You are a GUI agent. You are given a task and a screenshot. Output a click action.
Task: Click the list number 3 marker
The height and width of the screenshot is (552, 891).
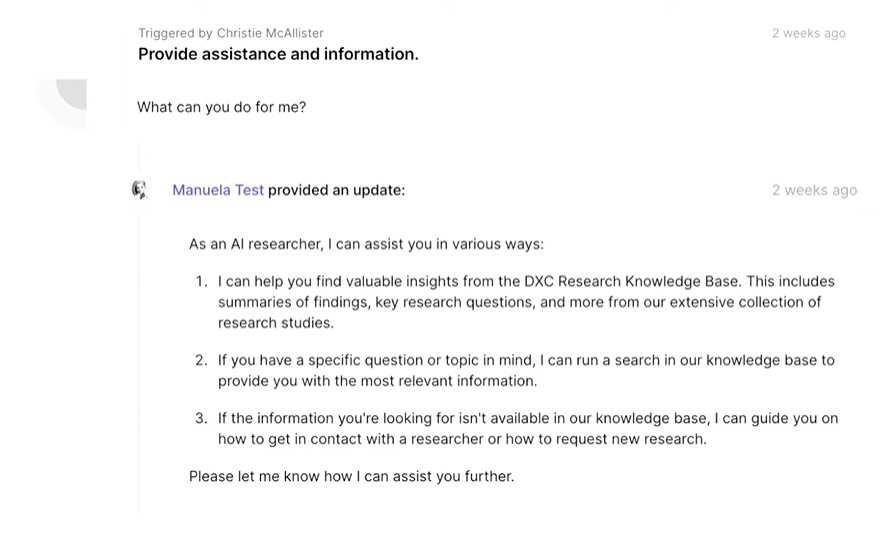(x=201, y=418)
